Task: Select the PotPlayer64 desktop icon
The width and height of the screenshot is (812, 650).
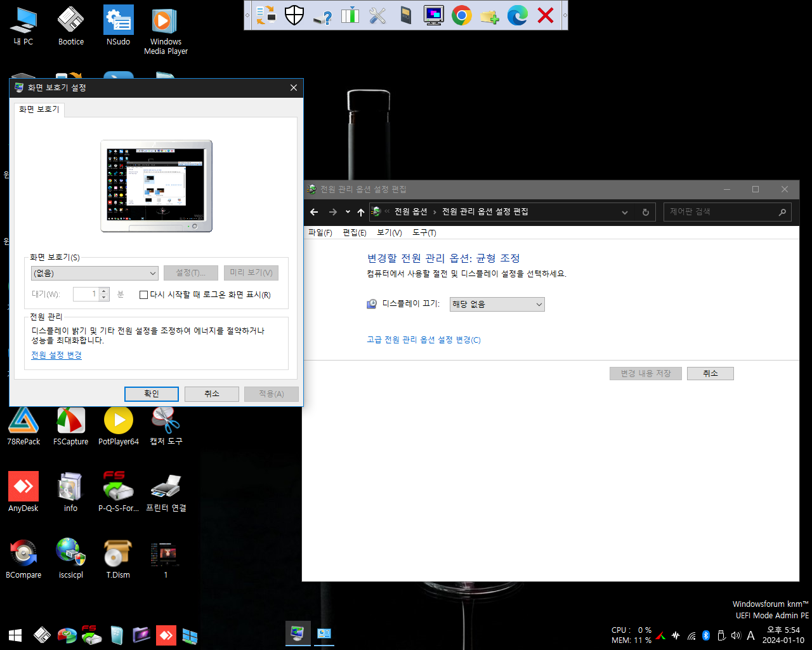Action: click(x=119, y=427)
